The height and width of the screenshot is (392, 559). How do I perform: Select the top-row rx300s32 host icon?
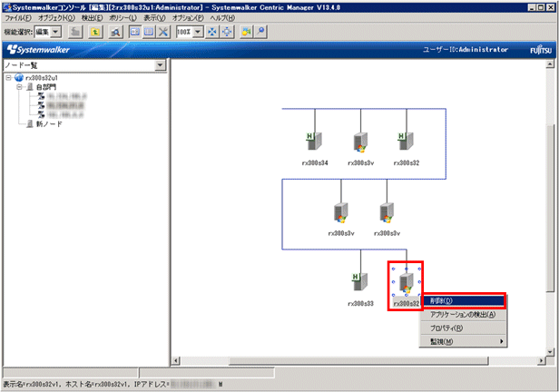(406, 141)
